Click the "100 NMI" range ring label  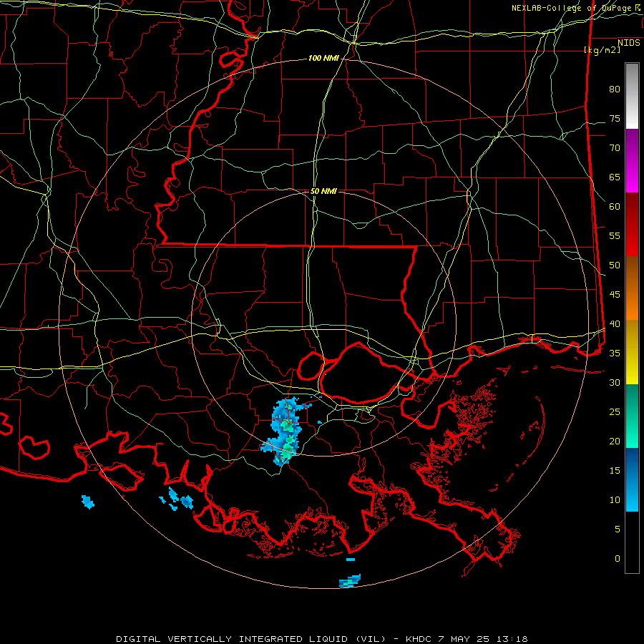pos(323,59)
